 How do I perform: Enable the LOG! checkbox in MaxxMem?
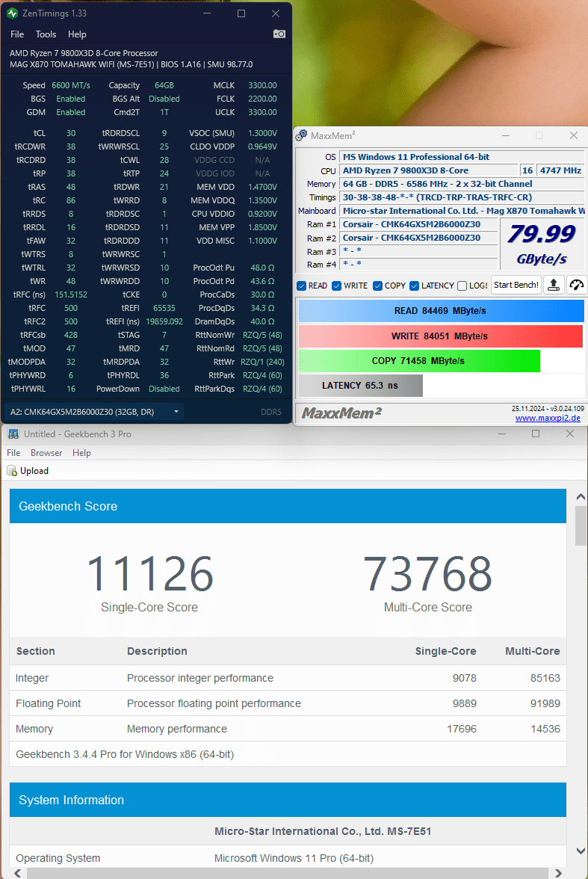462,286
